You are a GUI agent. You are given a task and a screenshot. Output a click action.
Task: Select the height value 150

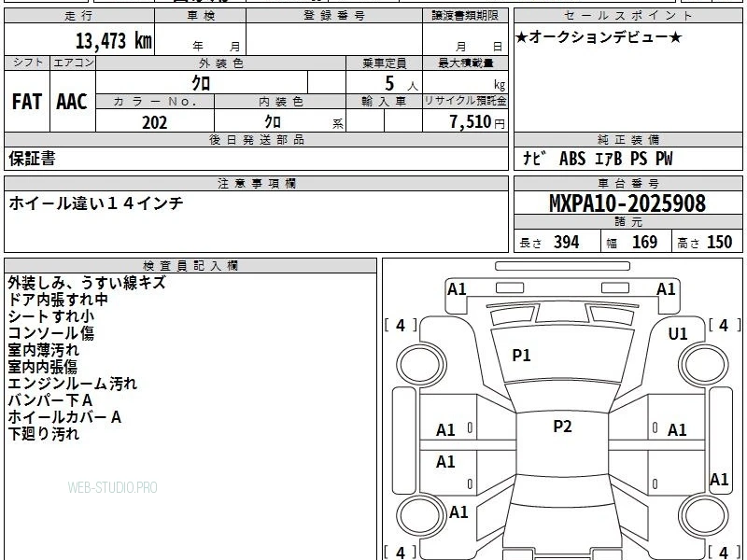(x=719, y=242)
